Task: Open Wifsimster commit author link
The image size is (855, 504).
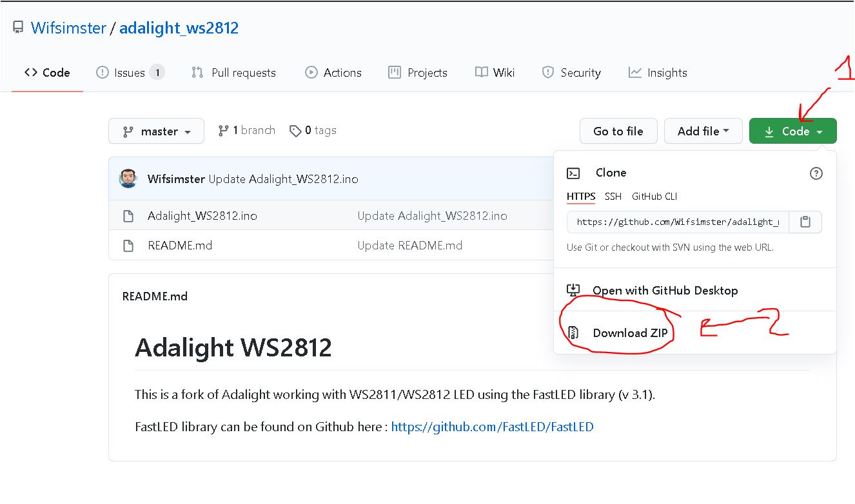Action: pos(176,179)
